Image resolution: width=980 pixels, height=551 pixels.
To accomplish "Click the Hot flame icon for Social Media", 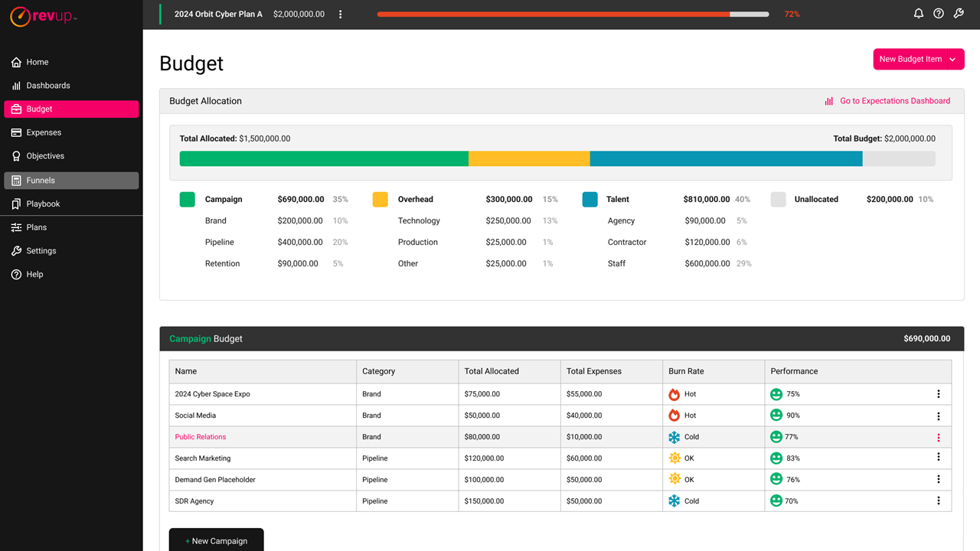I will (x=674, y=416).
